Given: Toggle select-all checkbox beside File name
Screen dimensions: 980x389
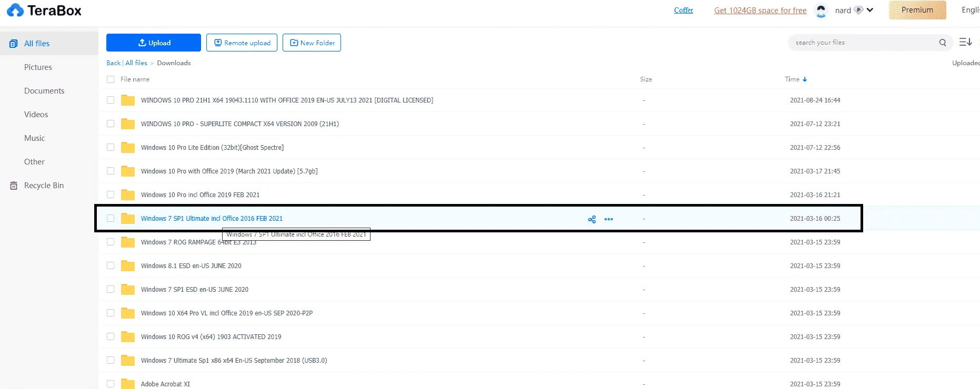Looking at the screenshot, I should click(x=111, y=79).
